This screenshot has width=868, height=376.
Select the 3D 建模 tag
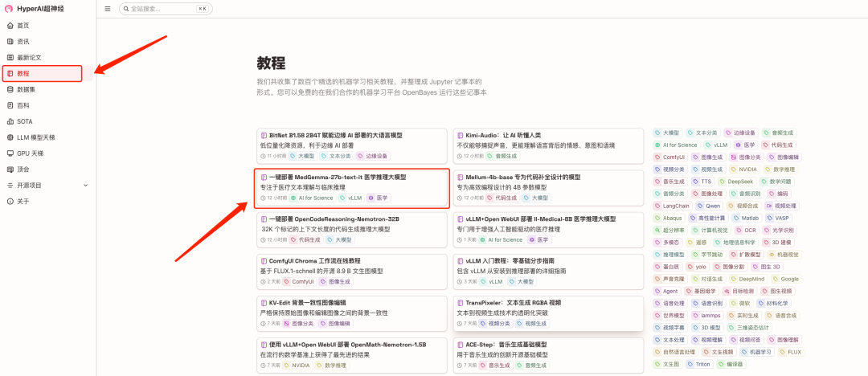click(778, 243)
